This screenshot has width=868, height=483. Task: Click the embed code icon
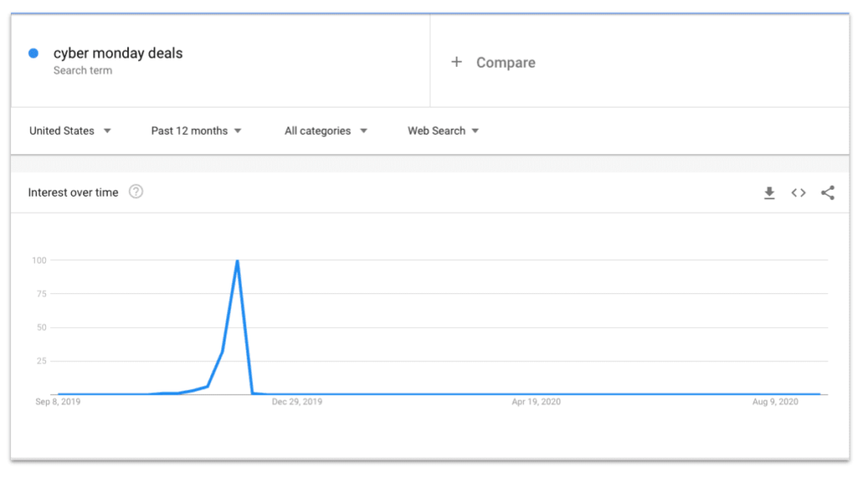[x=798, y=193]
